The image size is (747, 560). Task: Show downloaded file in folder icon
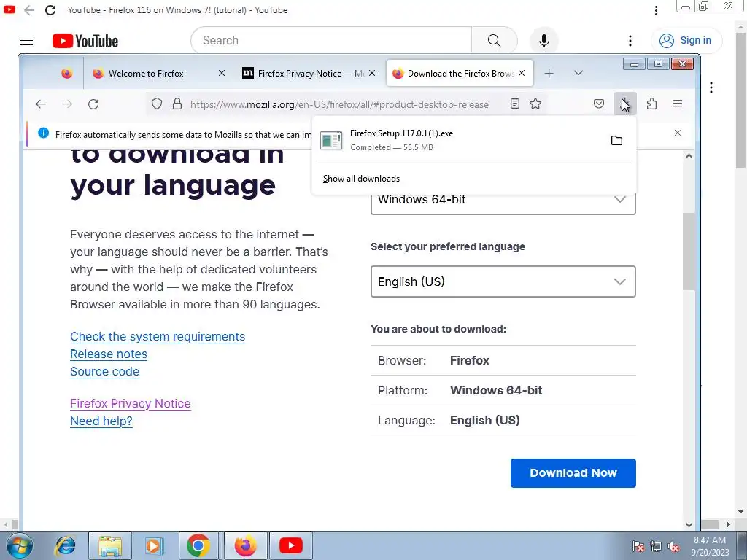click(616, 141)
